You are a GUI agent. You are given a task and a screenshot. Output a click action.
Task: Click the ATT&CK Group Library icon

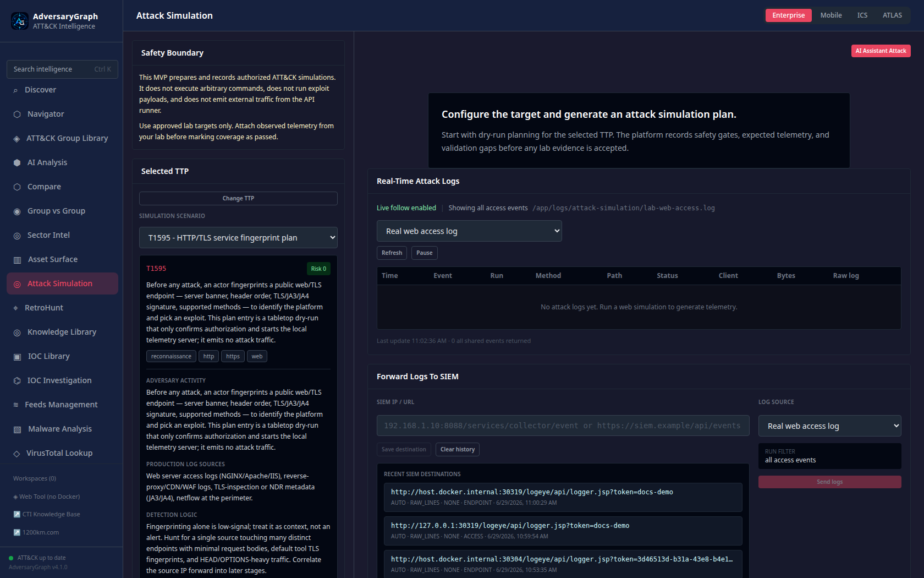tap(16, 139)
